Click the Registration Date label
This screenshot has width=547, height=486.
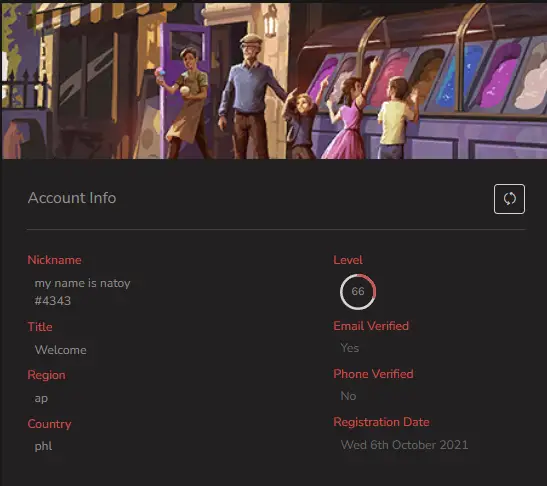tap(381, 422)
